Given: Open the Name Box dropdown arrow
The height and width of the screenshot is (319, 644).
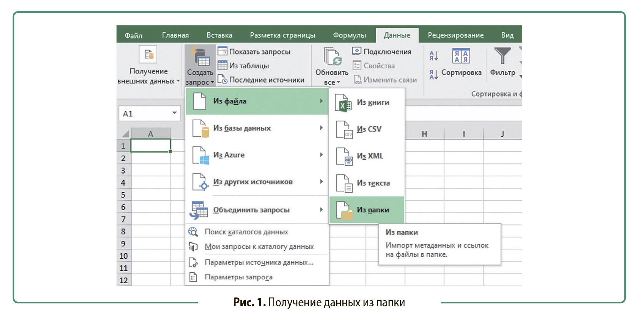Looking at the screenshot, I should pos(174,113).
